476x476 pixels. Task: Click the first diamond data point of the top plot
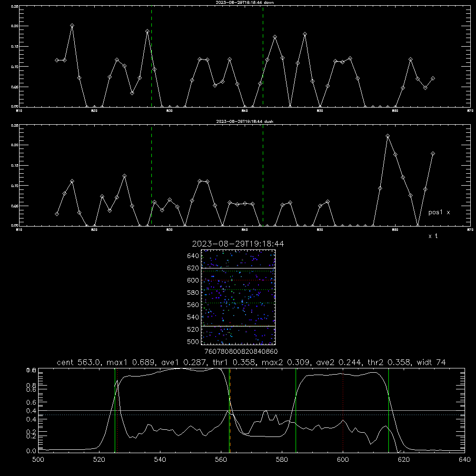point(57,60)
